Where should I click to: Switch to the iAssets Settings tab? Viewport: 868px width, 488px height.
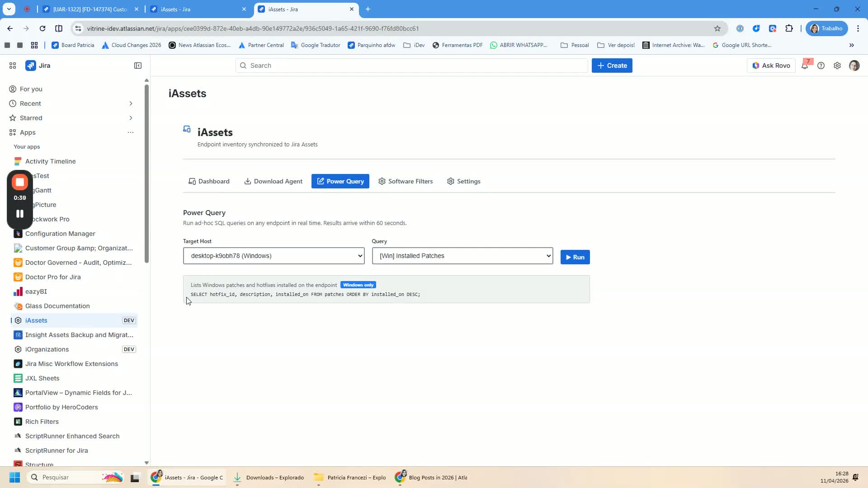click(x=463, y=181)
